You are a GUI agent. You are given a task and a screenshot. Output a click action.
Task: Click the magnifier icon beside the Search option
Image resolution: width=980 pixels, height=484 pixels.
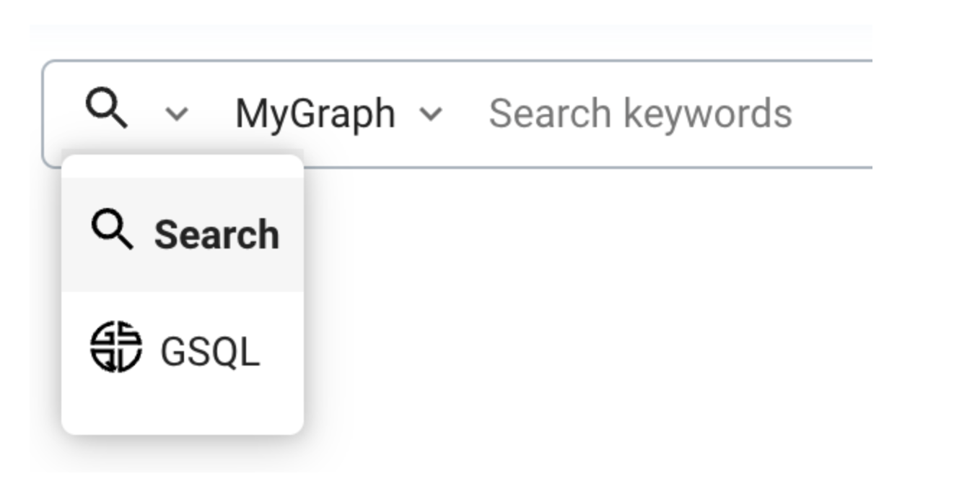[x=112, y=232]
